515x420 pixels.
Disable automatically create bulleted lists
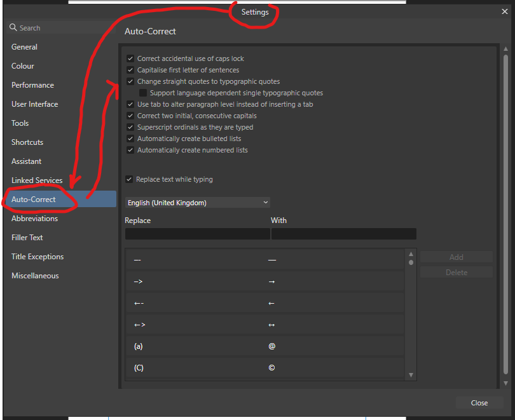[x=130, y=139]
